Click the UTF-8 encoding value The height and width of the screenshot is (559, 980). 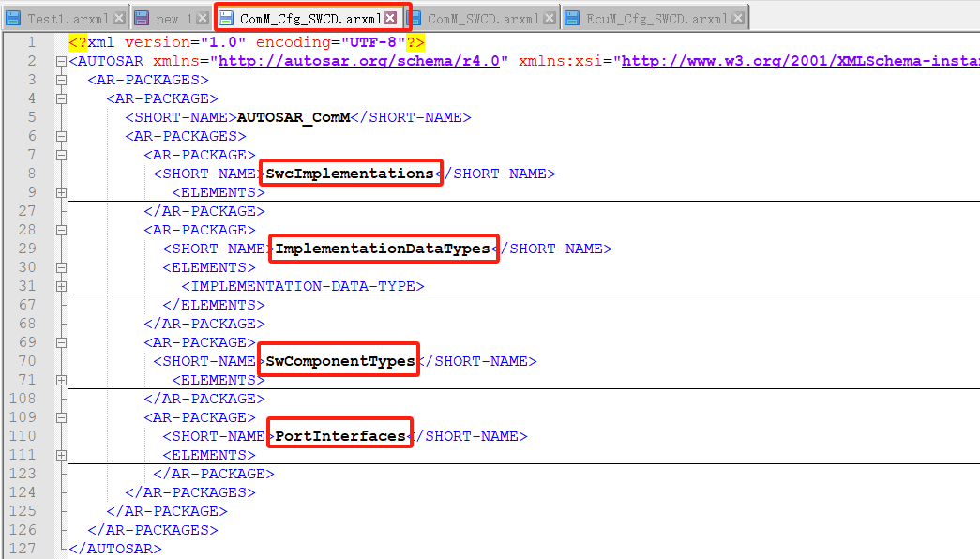(373, 42)
